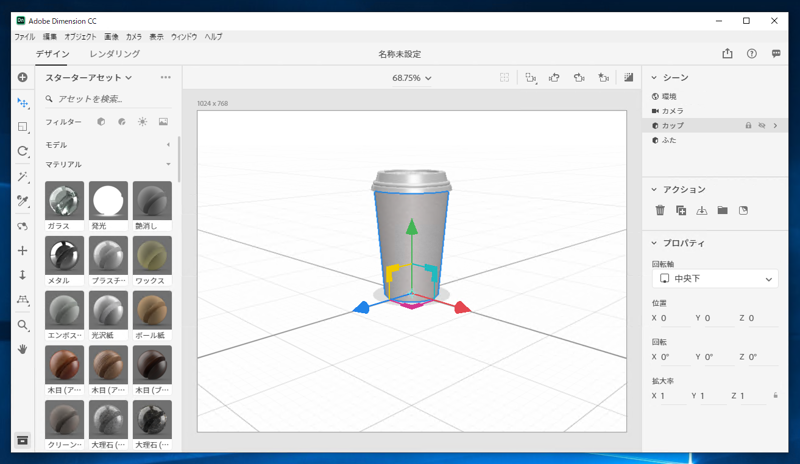
Task: Select the Sampler eyedropper tool
Action: coord(22,201)
